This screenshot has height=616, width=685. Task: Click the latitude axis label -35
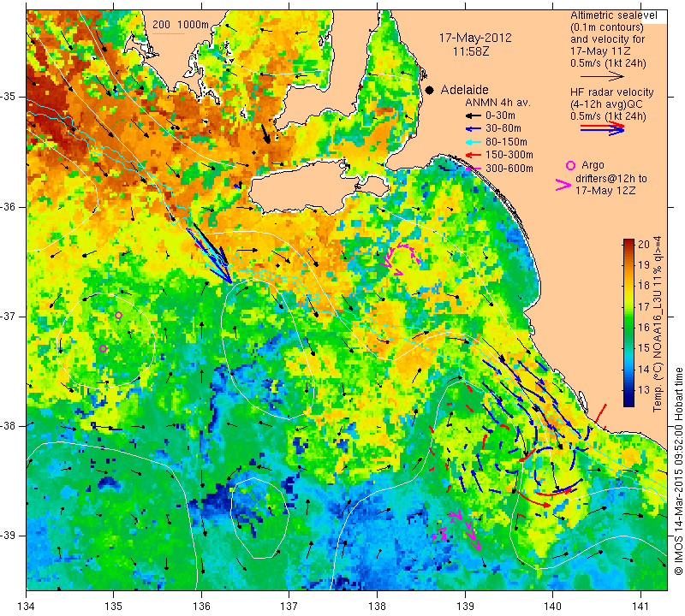[x=8, y=97]
